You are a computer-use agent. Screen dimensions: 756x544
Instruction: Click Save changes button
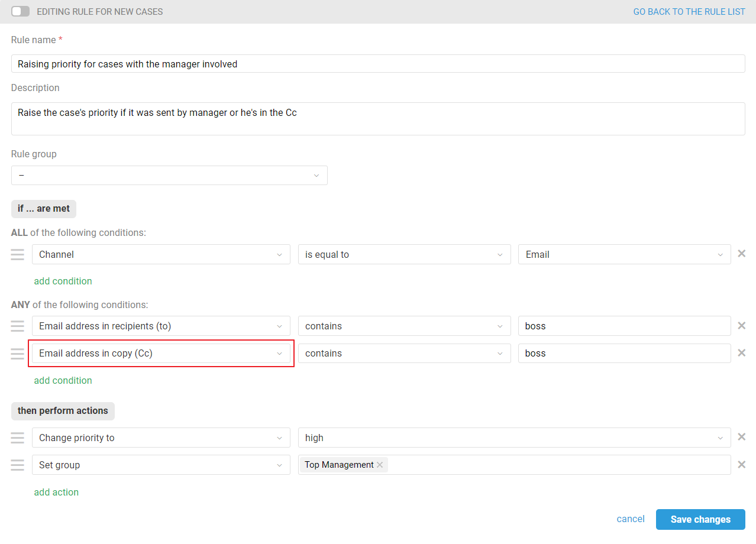[700, 519]
